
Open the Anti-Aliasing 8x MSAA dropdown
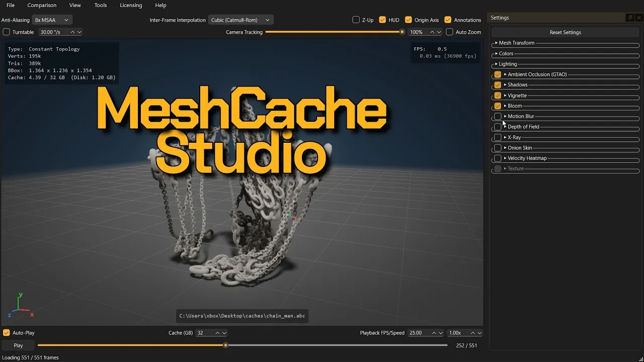52,20
